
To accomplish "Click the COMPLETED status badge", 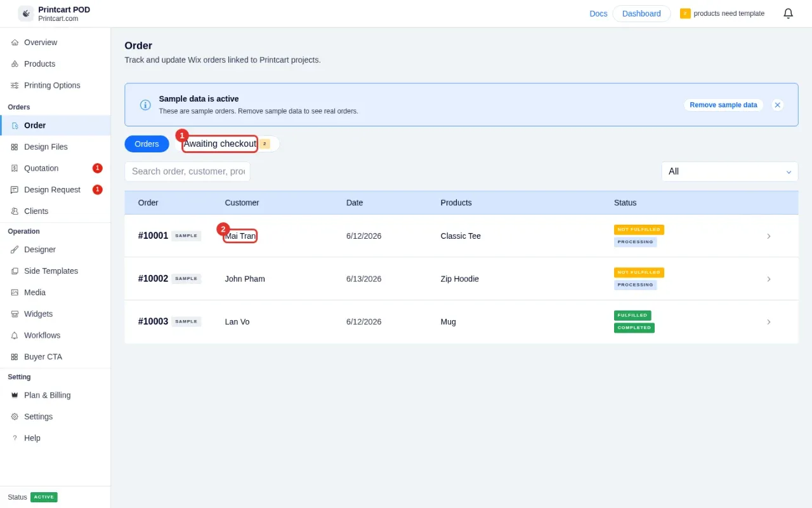I will [634, 328].
